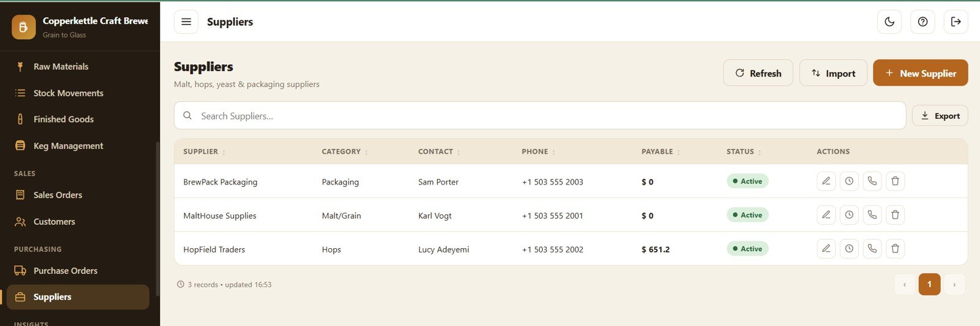This screenshot has width=980, height=326.
Task: Export the suppliers list
Action: point(940,116)
